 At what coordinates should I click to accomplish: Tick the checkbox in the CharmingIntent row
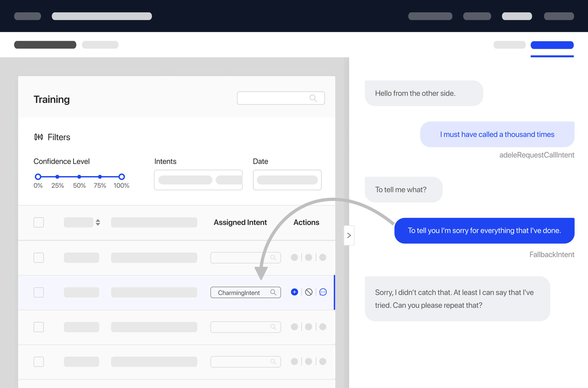pyautogui.click(x=39, y=292)
